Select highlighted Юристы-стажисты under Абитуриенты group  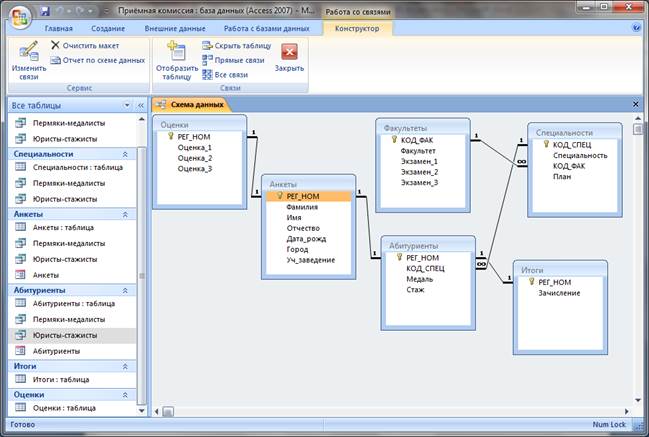[x=72, y=335]
